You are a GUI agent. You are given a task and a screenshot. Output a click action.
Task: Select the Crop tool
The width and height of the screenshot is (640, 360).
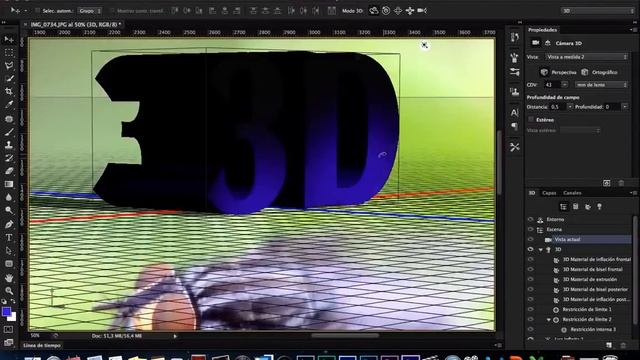tap(9, 91)
